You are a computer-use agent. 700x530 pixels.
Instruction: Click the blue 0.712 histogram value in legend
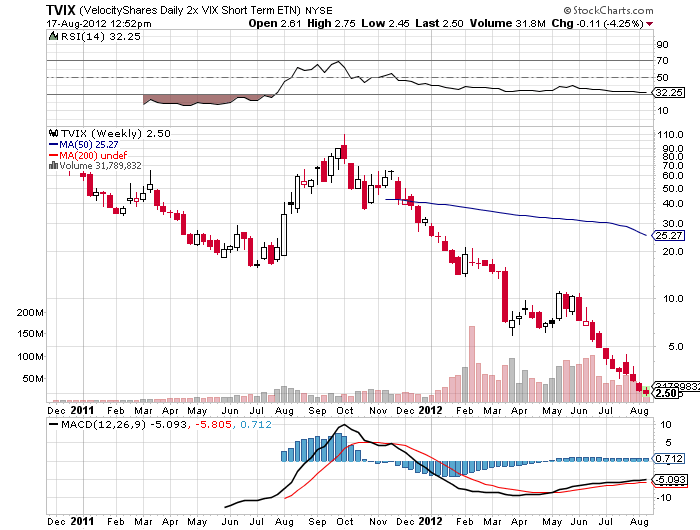(x=255, y=424)
